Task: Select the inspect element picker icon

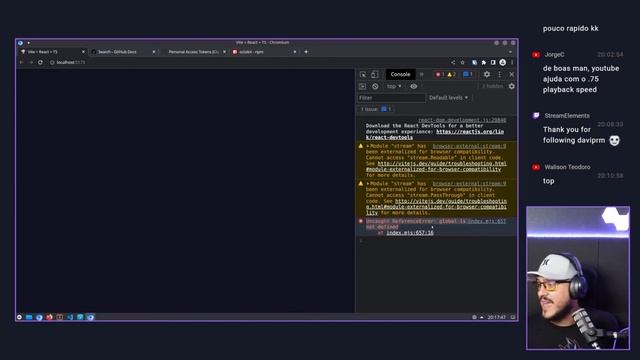Action: coord(362,74)
